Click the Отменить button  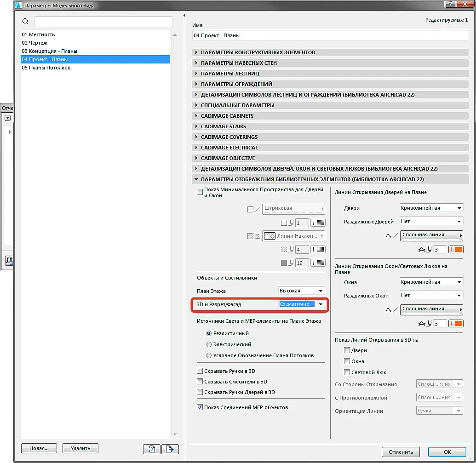(401, 452)
